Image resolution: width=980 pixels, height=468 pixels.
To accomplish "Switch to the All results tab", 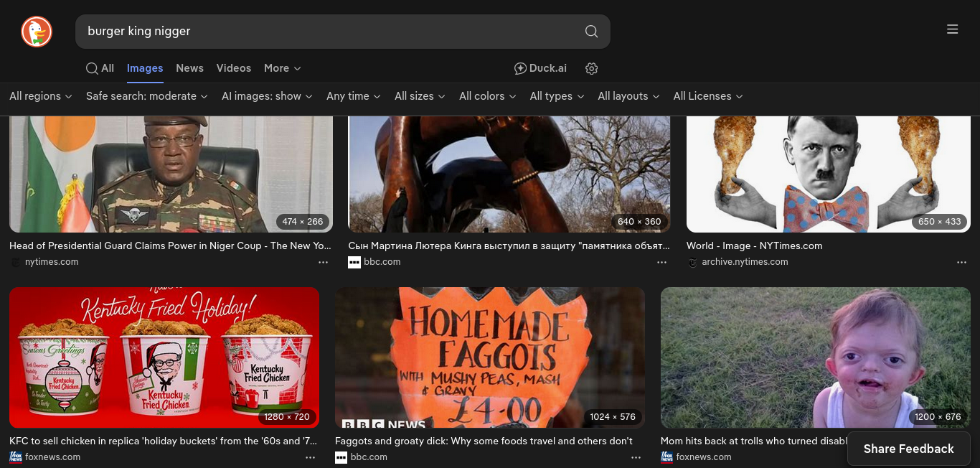I will [x=100, y=68].
